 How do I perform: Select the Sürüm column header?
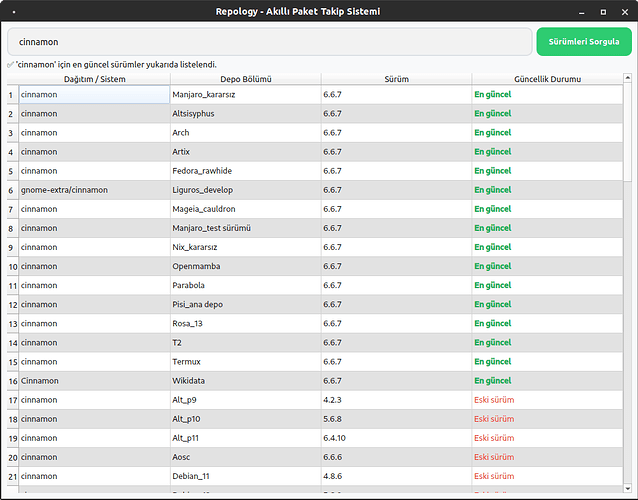coord(396,78)
